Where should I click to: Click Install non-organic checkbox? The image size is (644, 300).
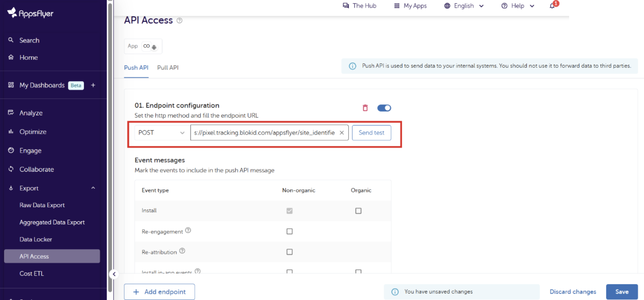click(289, 211)
